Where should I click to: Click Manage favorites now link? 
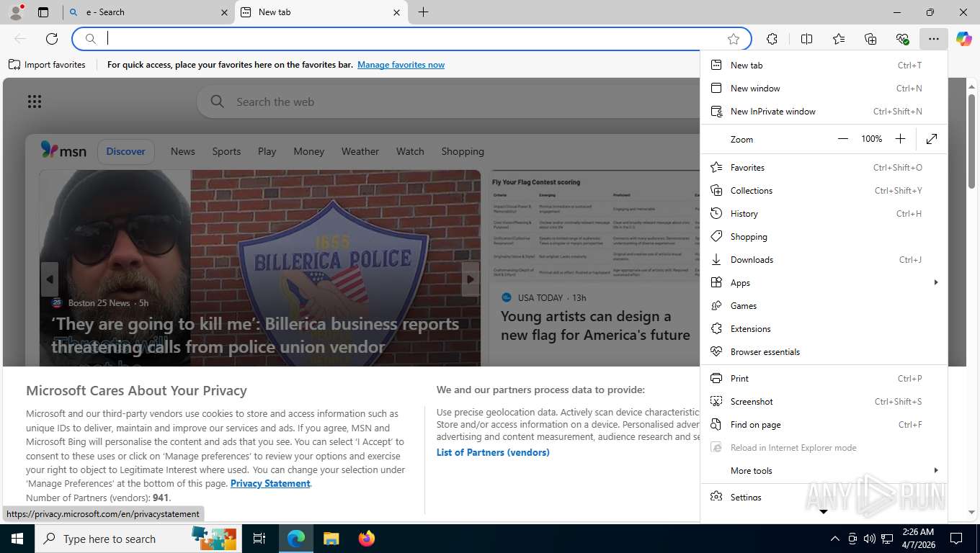(401, 65)
